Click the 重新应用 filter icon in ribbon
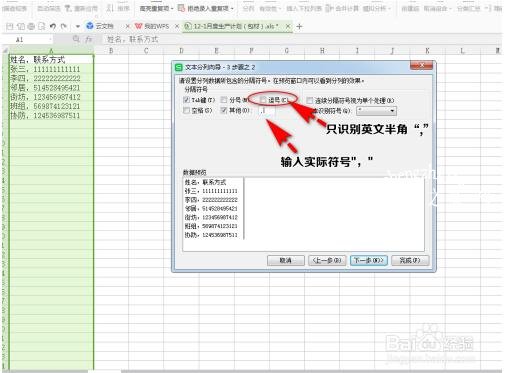The height and width of the screenshot is (373, 505). tap(68, 8)
